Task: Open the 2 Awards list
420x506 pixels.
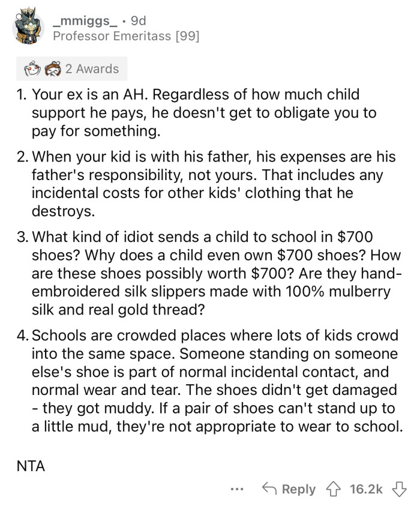Action: (92, 69)
